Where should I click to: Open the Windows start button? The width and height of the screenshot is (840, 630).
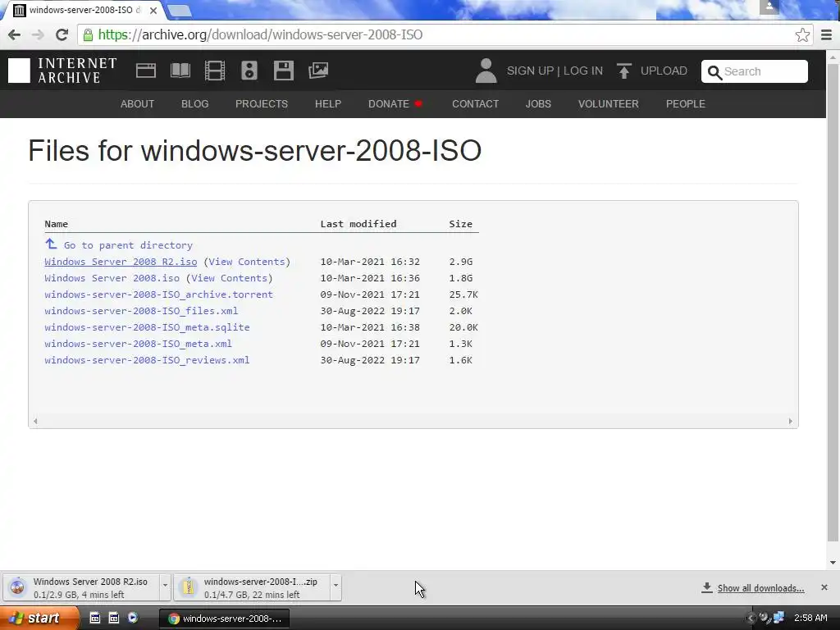point(39,619)
